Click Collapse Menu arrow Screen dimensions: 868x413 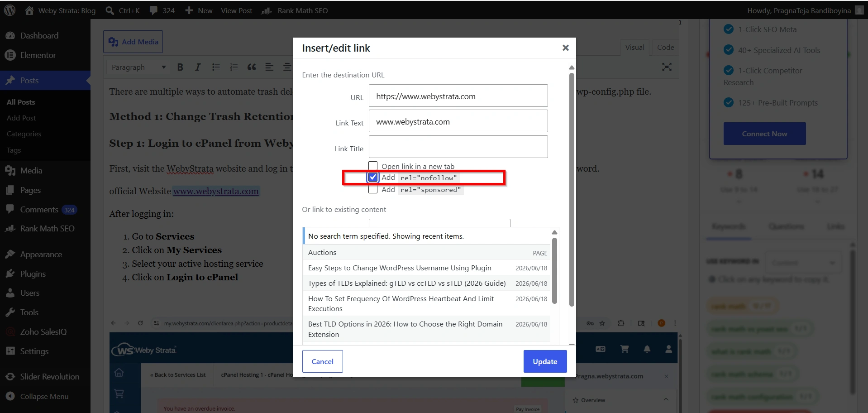click(10, 396)
